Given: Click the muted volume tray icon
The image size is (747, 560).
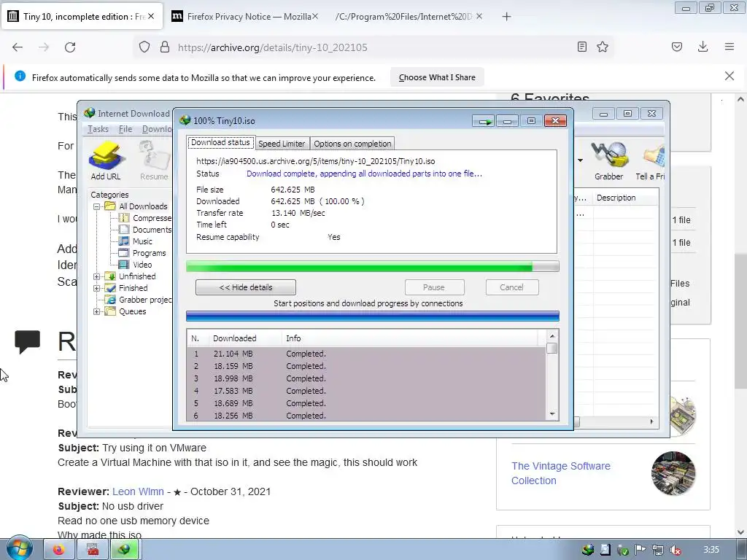Looking at the screenshot, I should [x=675, y=550].
